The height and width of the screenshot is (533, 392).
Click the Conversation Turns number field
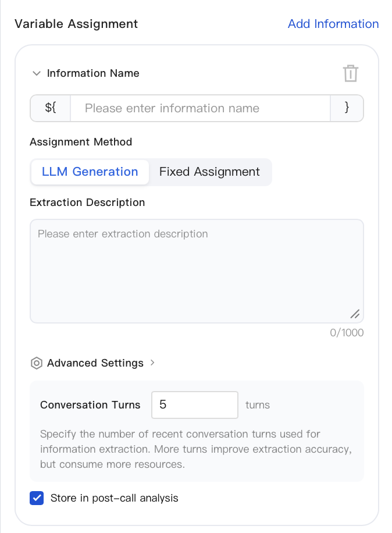195,405
